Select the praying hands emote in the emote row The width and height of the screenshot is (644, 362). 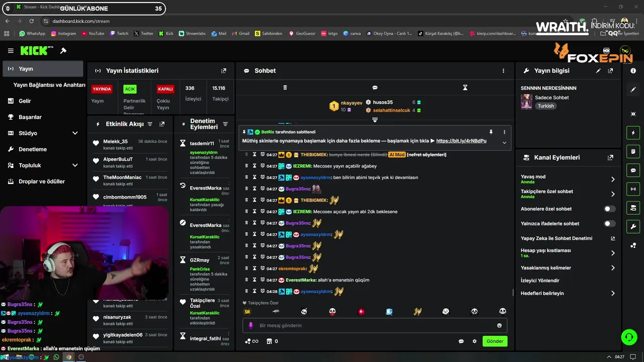click(417, 312)
